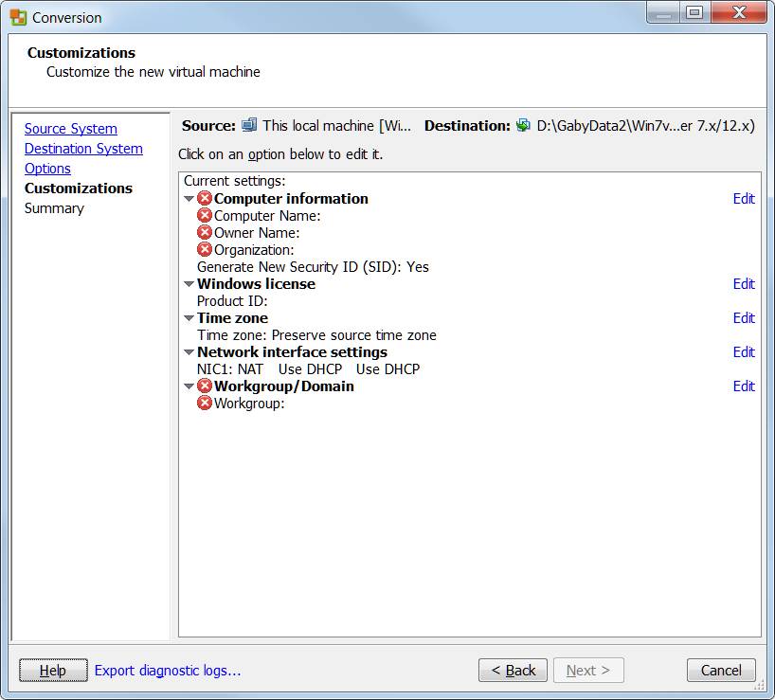Click the red error icon beside Computer information
The width and height of the screenshot is (775, 700).
pyautogui.click(x=204, y=199)
